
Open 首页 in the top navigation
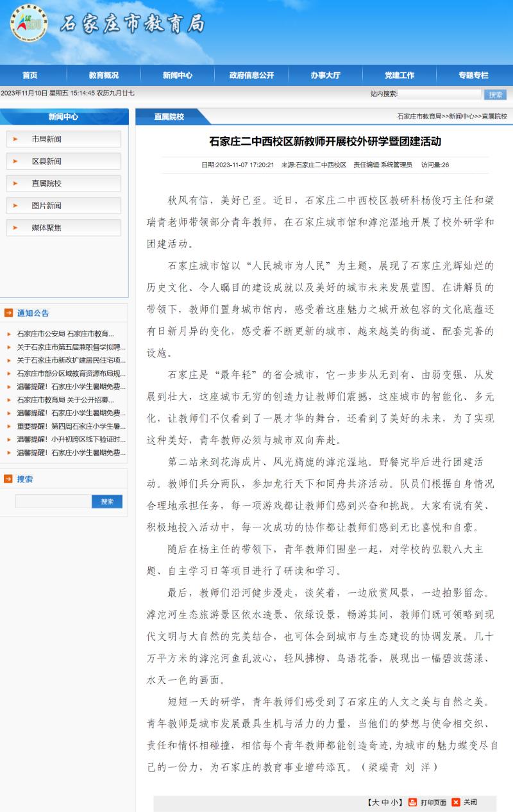tap(29, 75)
